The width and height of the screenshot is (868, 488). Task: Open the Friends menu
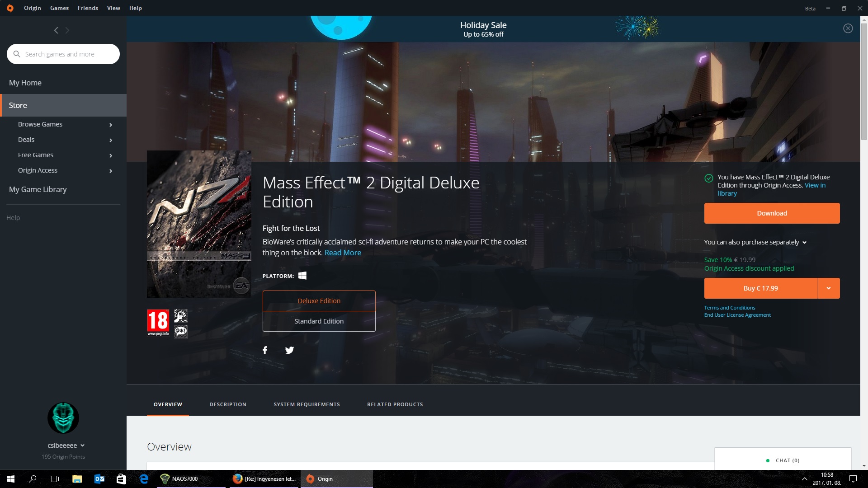tap(88, 8)
